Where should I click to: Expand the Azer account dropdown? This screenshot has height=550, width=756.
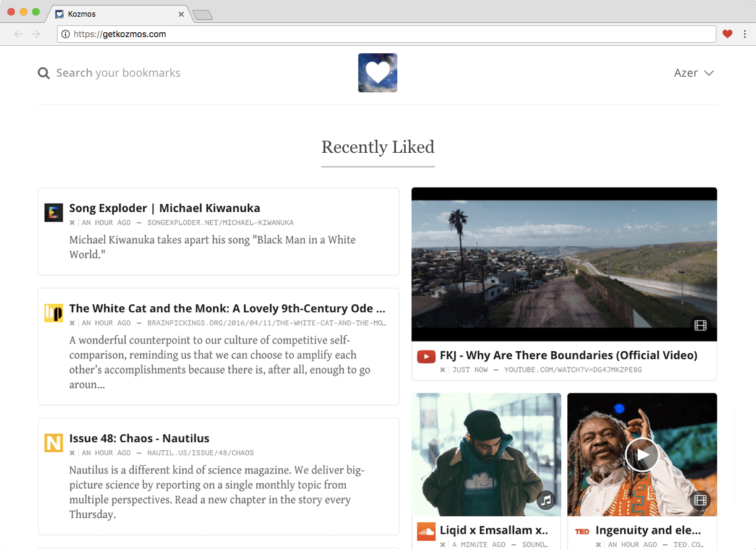[694, 73]
